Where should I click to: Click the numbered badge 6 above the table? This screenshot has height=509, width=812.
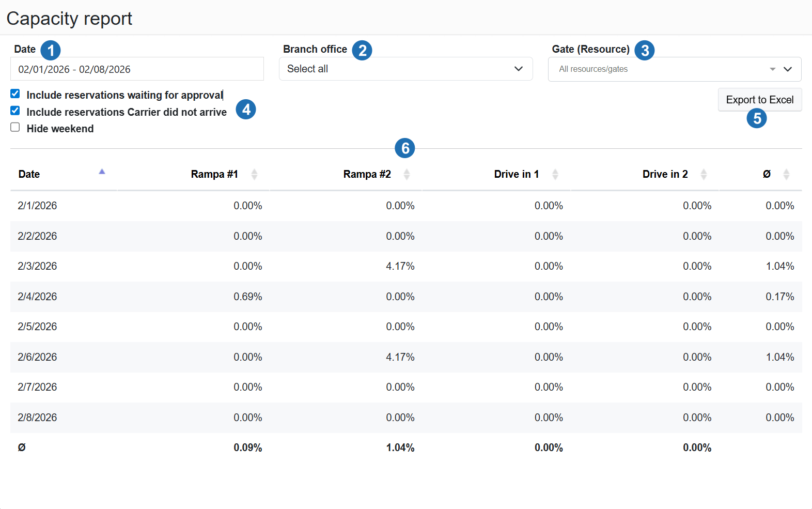point(405,148)
